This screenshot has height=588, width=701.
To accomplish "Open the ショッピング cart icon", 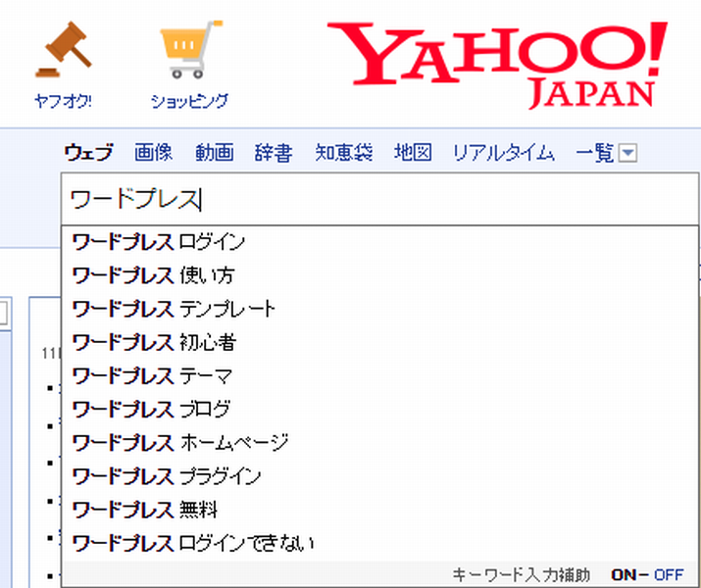I will (190, 49).
